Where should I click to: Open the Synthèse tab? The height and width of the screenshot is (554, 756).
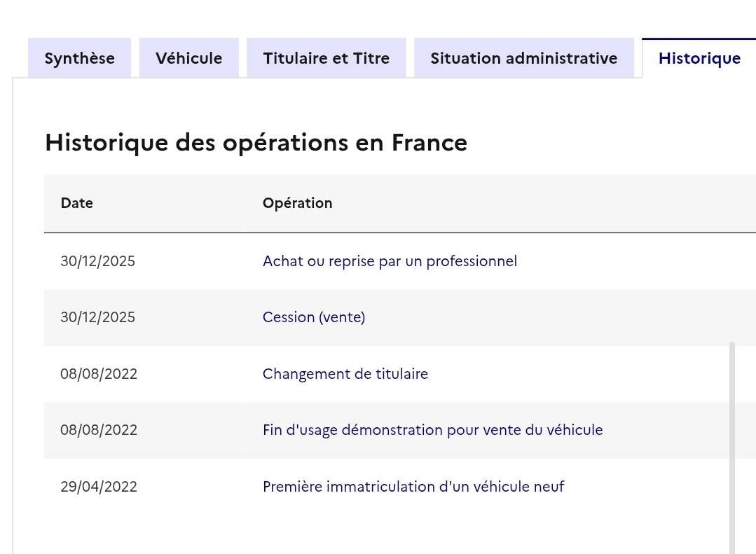point(80,58)
